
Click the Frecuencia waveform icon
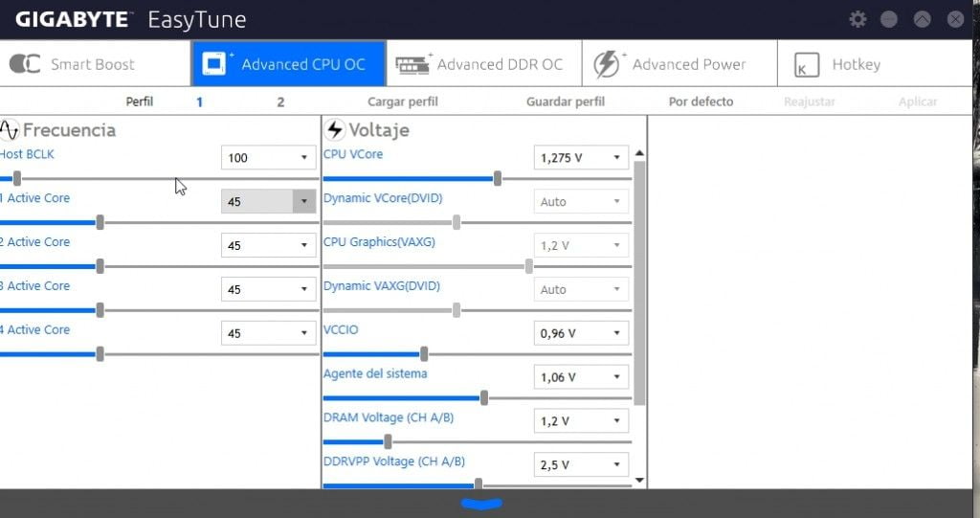pyautogui.click(x=10, y=129)
